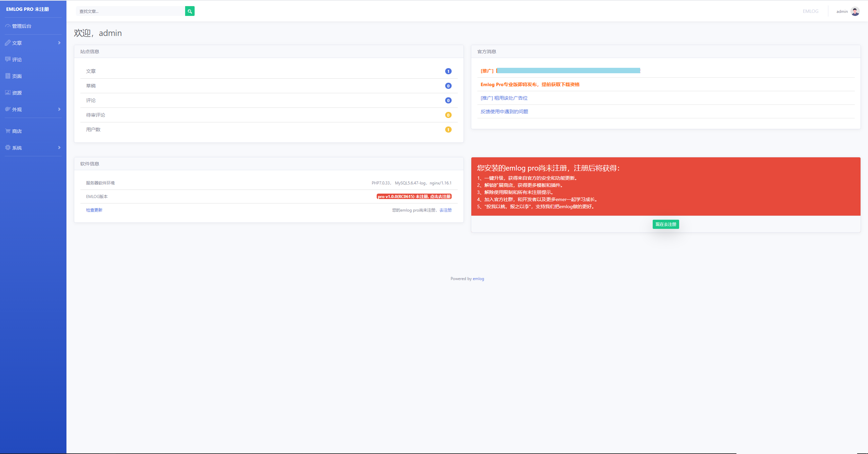868x454 pixels.
Task: Open the 反馈使用中遇到的问题 link
Action: (x=504, y=112)
